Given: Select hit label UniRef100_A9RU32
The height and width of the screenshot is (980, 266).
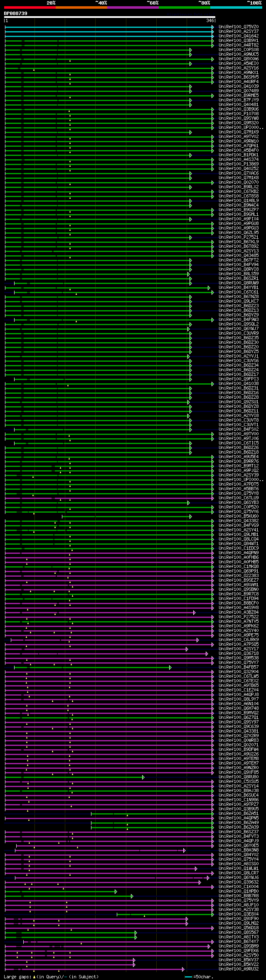Looking at the screenshot, I should tap(239, 969).
